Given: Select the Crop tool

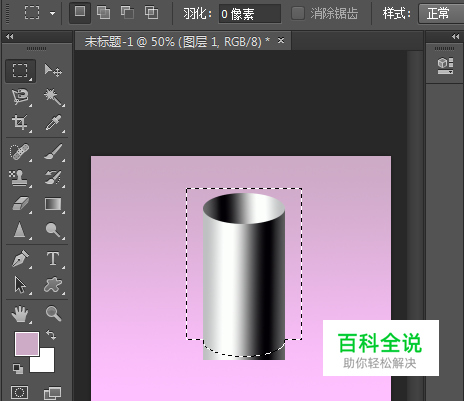Looking at the screenshot, I should [20, 123].
